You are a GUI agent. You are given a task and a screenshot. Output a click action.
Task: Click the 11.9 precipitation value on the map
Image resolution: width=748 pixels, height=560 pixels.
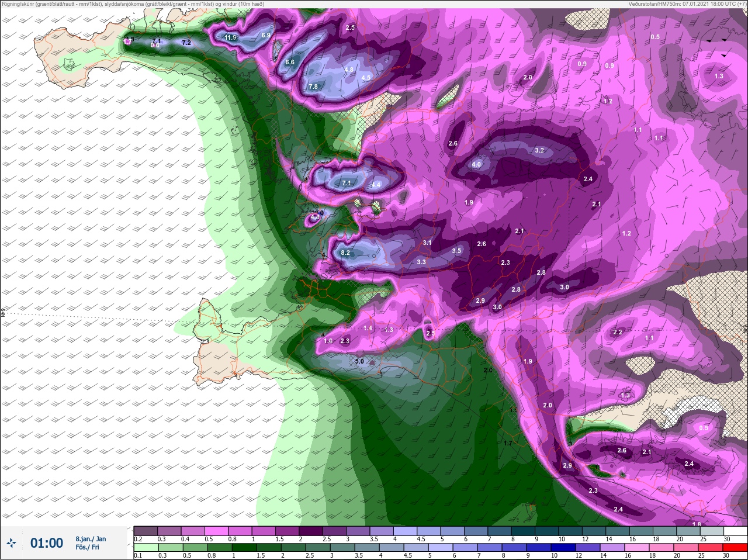coord(230,37)
